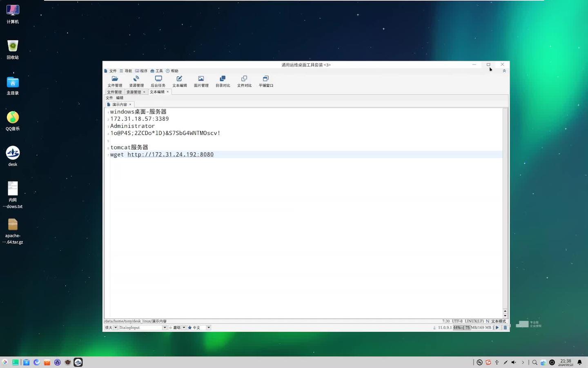Open the volume tray icon
The image size is (588, 368).
(514, 362)
